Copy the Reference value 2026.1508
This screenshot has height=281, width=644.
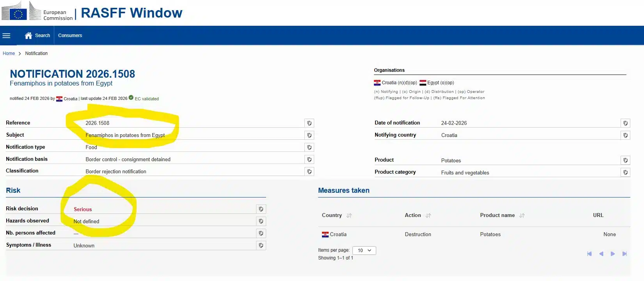pyautogui.click(x=309, y=123)
